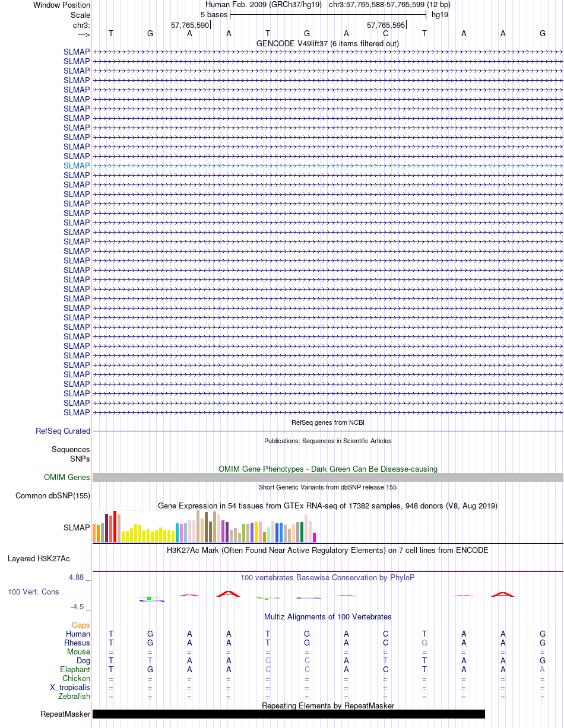Open the RefSeq Curated track label

(63, 431)
